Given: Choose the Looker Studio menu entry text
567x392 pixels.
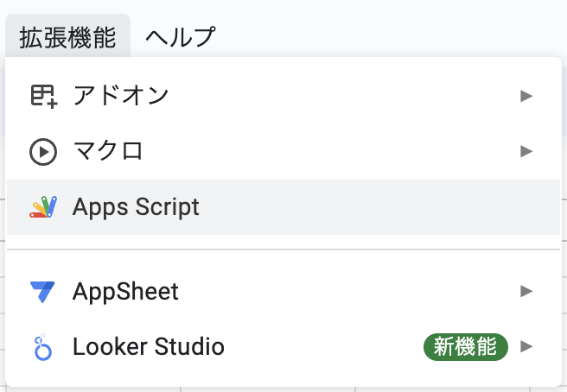Looking at the screenshot, I should 149,346.
